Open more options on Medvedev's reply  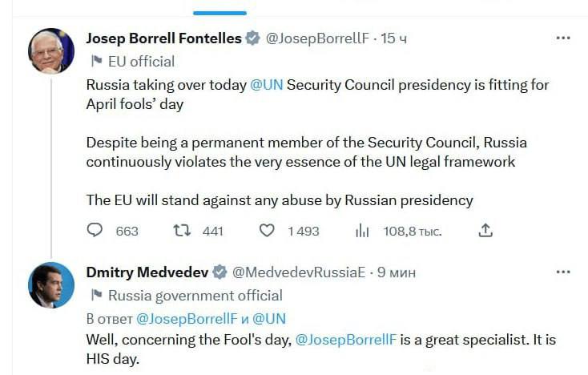(563, 272)
